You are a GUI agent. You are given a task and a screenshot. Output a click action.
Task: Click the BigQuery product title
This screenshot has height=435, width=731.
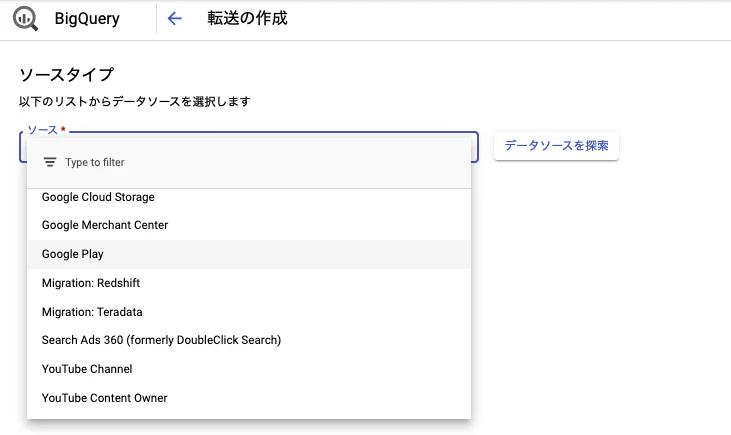pos(87,19)
